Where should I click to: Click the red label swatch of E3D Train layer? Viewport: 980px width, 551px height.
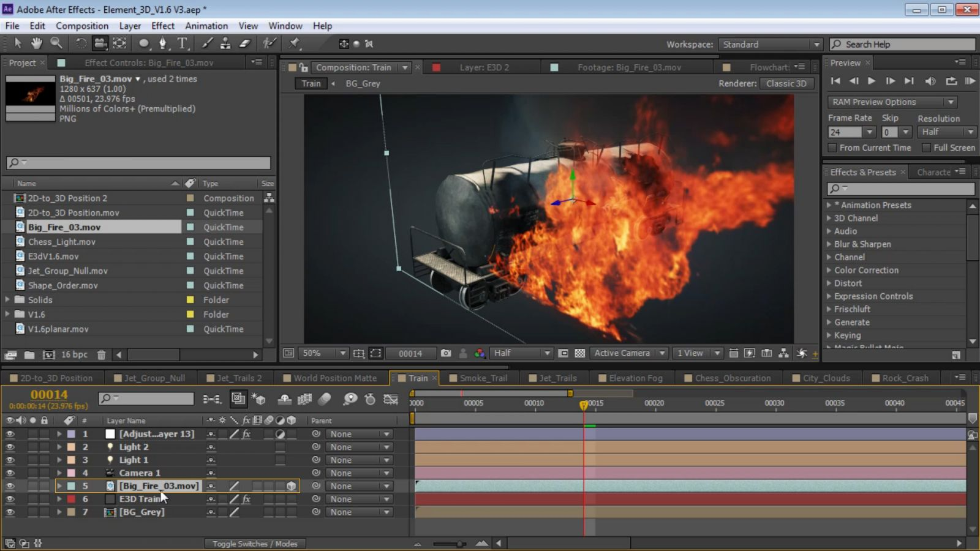click(x=72, y=499)
